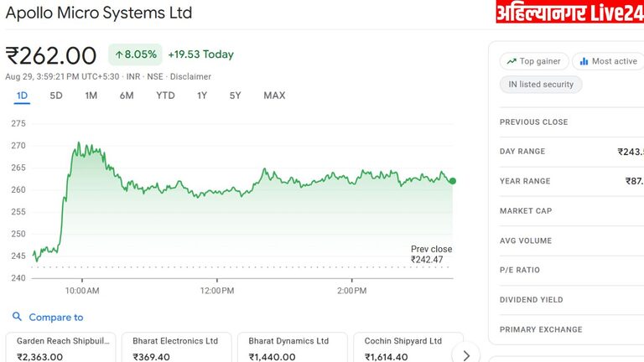Image resolution: width=644 pixels, height=362 pixels.
Task: Click the Compare to search icon
Action: 18,317
